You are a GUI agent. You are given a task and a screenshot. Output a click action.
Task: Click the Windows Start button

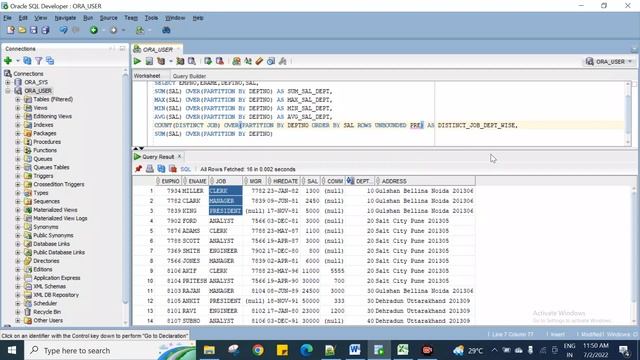pyautogui.click(x=12, y=351)
